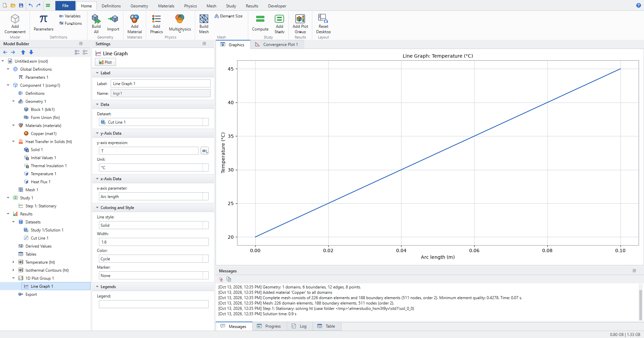The image size is (644, 338).
Task: Clear messages with the eraser icon
Action: 221,279
